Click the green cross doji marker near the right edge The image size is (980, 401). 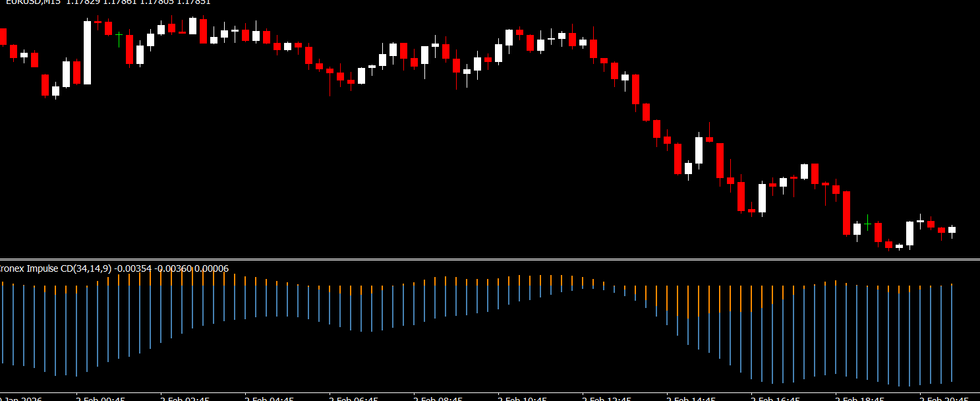click(868, 224)
